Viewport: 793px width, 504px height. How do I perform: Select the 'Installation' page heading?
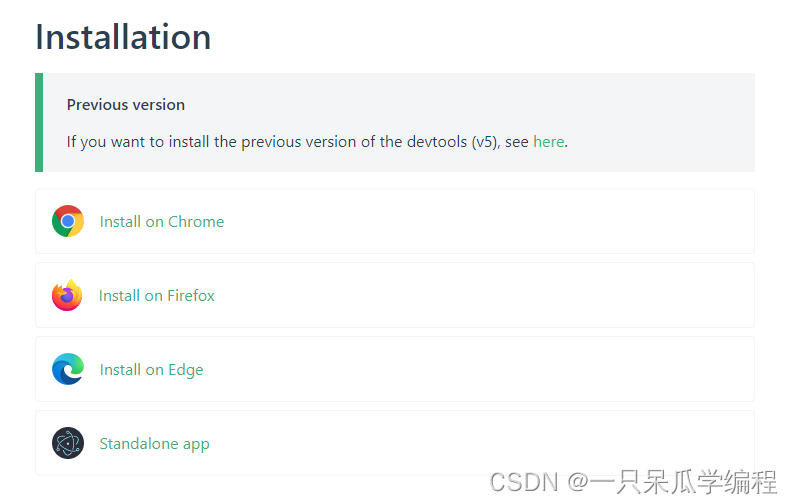(x=123, y=37)
